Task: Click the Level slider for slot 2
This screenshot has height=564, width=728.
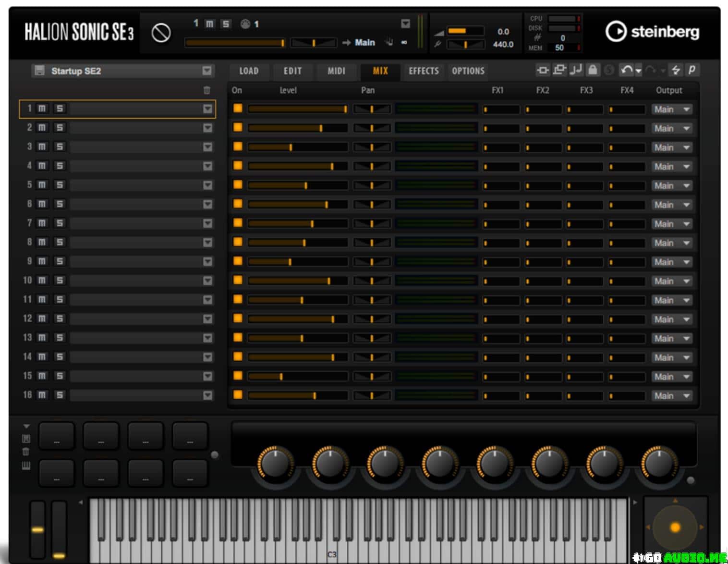Action: coord(297,128)
